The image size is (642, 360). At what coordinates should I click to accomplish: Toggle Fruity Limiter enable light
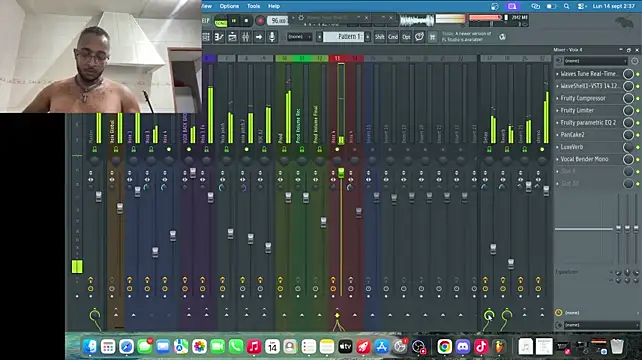(637, 111)
